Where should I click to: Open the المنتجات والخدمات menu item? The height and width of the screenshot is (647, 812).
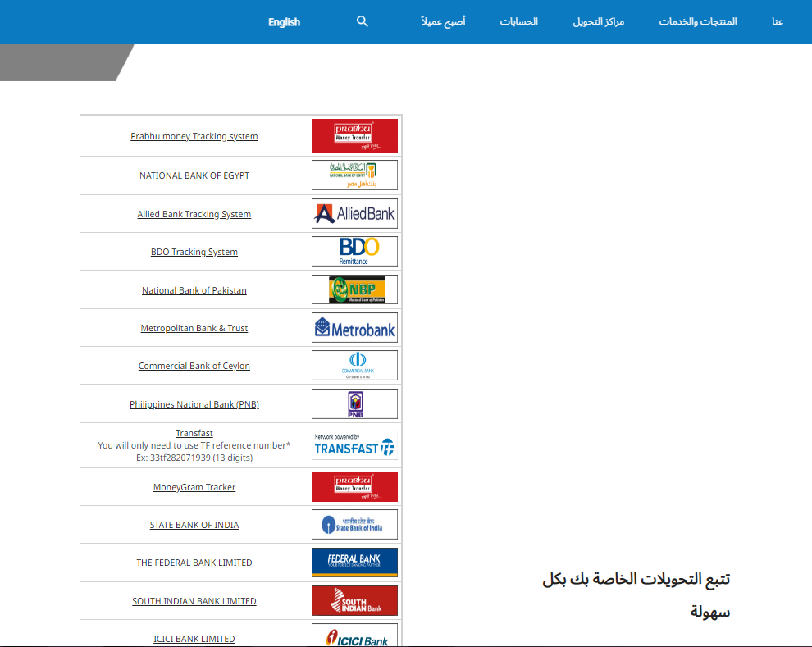coord(698,21)
